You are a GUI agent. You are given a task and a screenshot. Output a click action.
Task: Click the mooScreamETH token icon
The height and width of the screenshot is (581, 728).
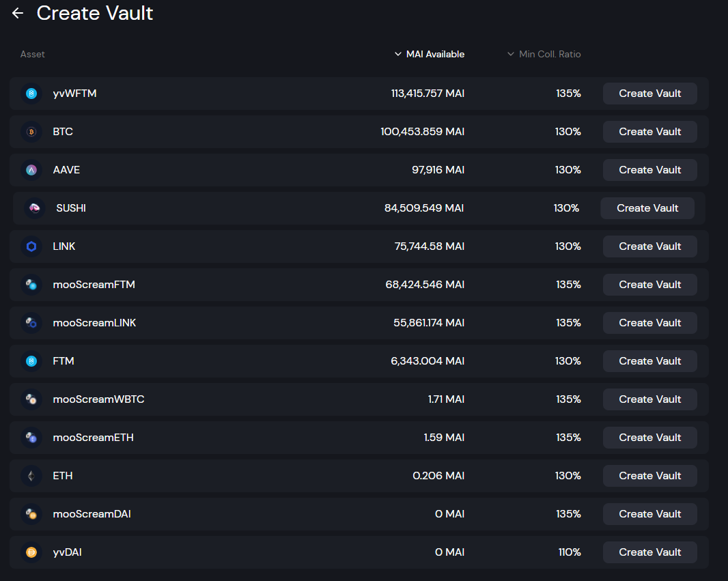pos(31,438)
